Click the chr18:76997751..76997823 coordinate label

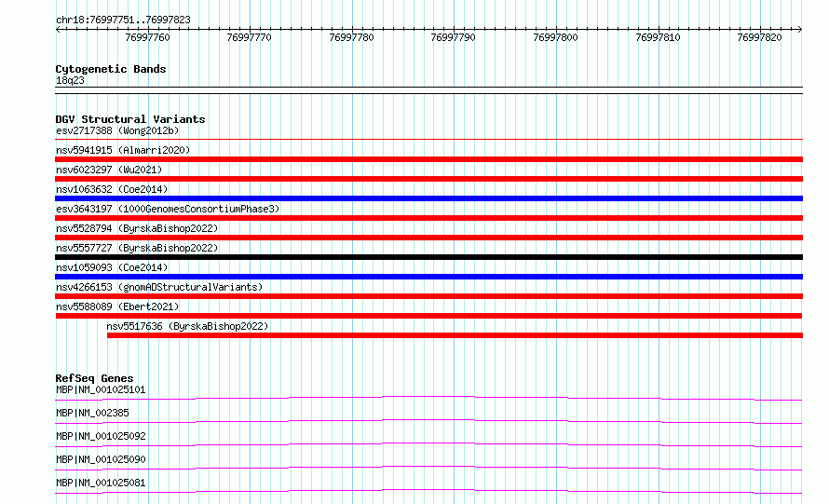[x=123, y=20]
